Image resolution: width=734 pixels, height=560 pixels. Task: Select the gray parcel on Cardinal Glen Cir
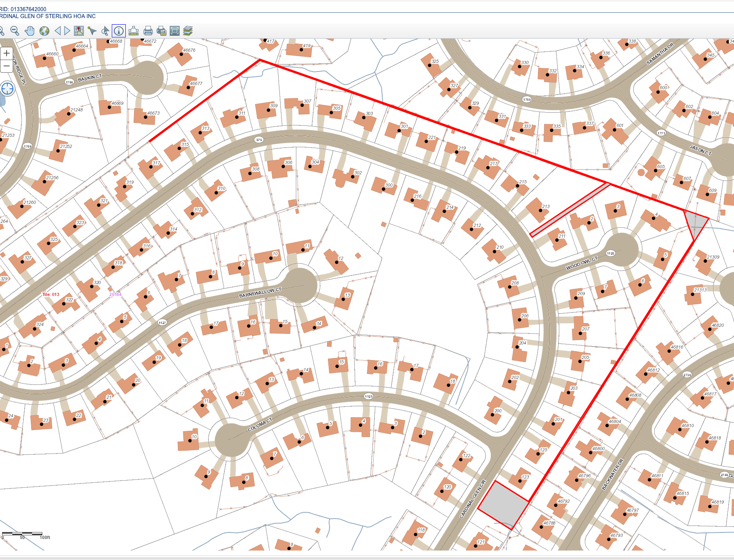[504, 505]
